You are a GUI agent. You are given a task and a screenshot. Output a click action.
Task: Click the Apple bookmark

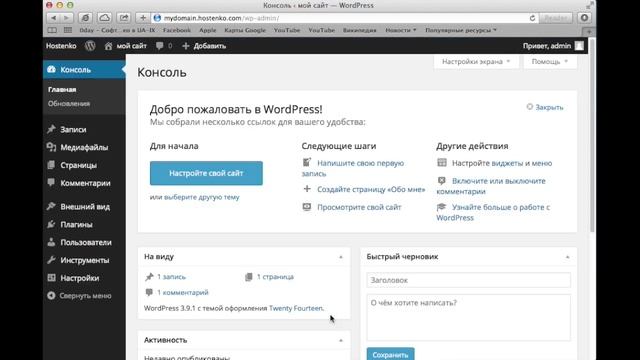pos(208,30)
